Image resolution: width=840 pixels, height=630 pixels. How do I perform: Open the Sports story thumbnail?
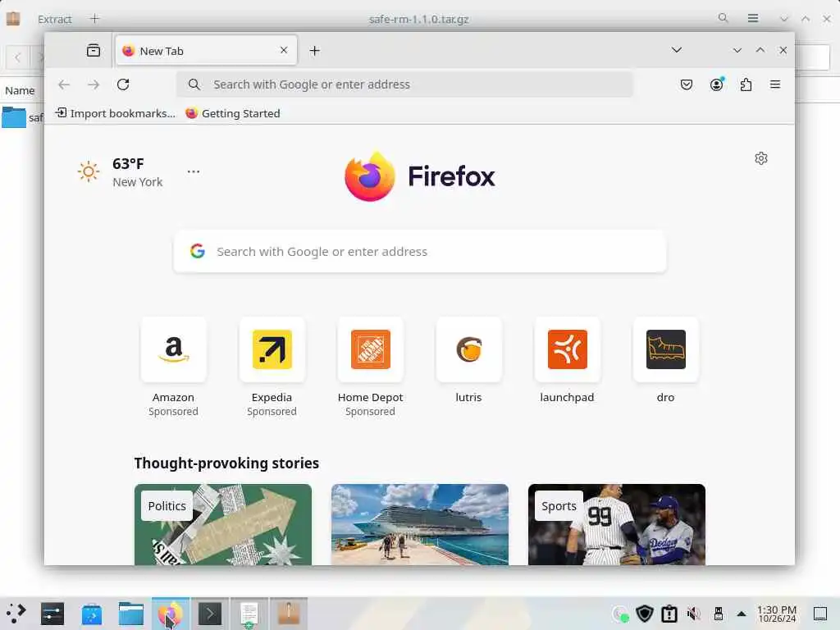pos(617,524)
